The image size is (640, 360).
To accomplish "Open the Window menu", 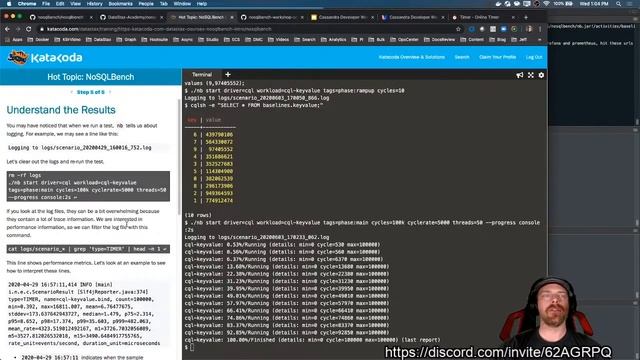I will [x=182, y=4].
